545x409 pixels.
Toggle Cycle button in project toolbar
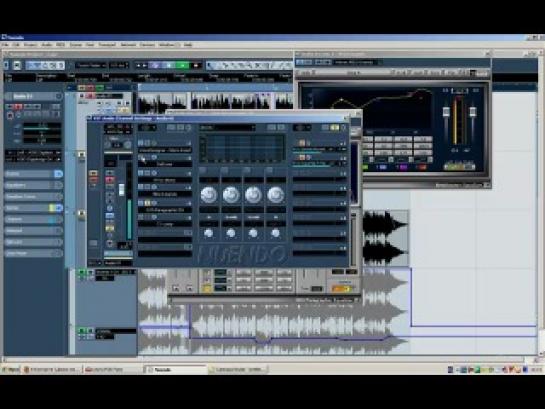pos(155,65)
